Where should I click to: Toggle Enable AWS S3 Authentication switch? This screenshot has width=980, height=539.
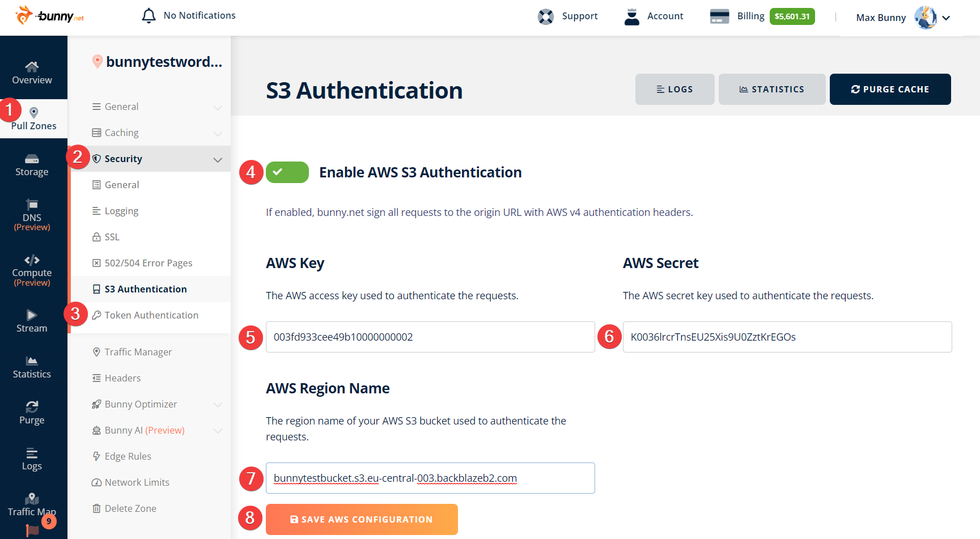[x=287, y=172]
